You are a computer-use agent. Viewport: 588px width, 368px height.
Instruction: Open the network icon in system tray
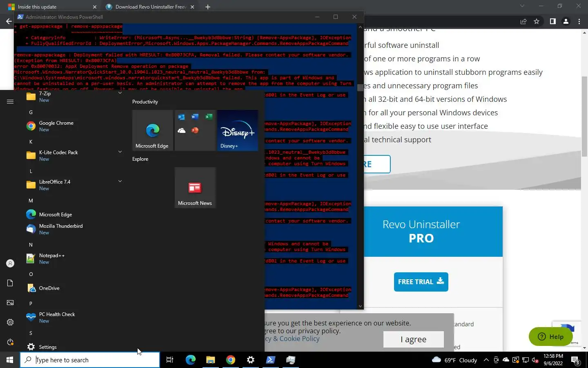(526, 360)
